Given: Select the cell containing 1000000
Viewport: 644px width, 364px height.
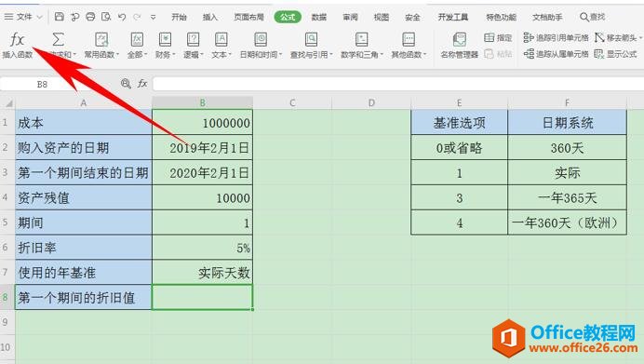Looking at the screenshot, I should tap(203, 123).
